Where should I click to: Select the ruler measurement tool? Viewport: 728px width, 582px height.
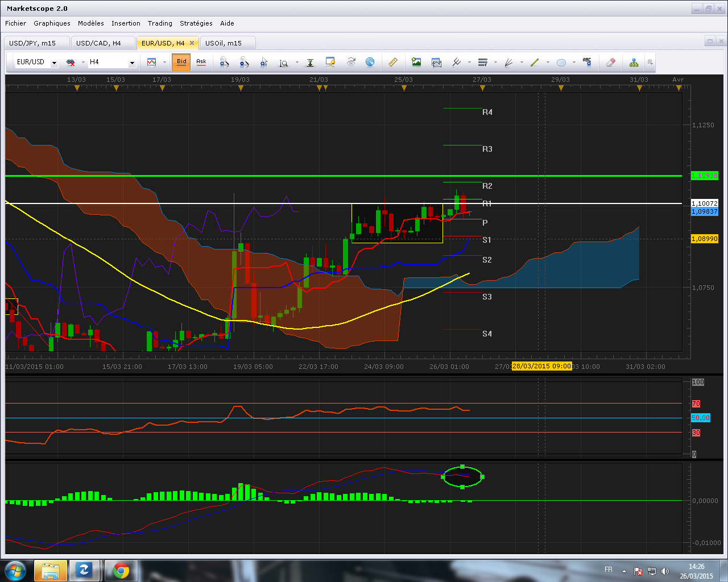392,63
